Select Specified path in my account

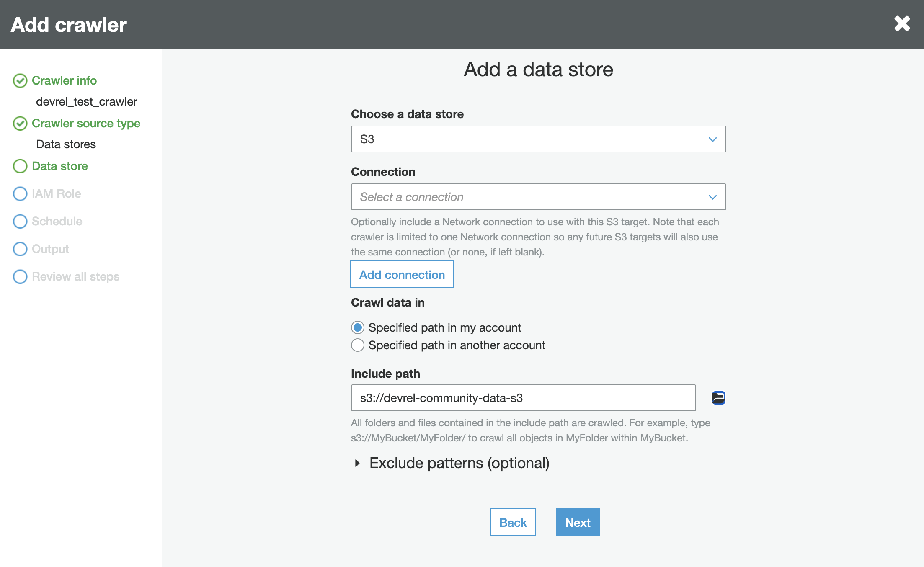click(357, 328)
